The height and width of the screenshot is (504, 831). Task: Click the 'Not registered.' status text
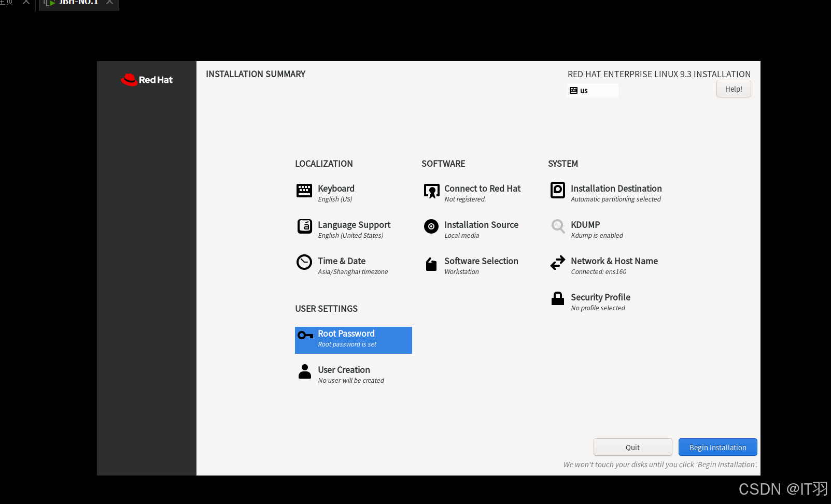465,199
